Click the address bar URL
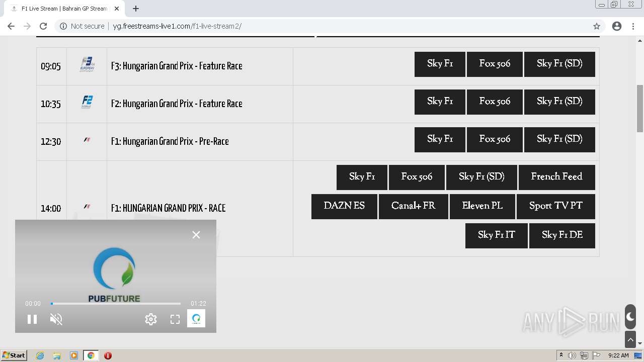The width and height of the screenshot is (644, 362). point(177,26)
